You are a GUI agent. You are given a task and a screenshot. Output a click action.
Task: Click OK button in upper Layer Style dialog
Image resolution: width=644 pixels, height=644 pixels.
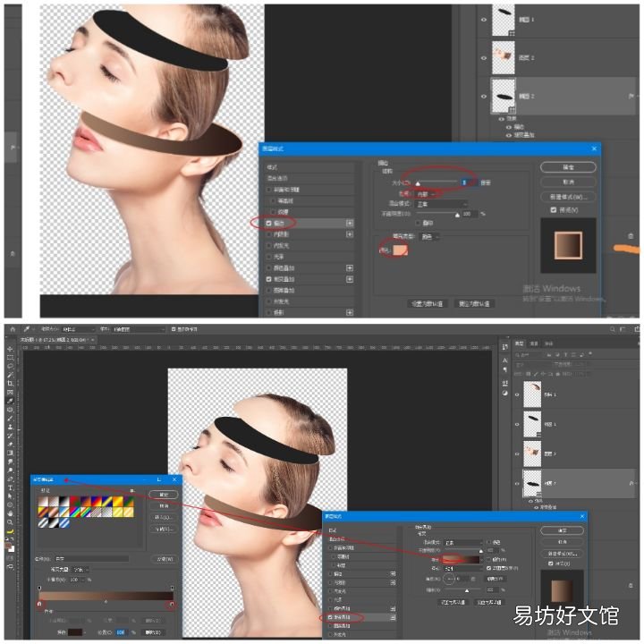(568, 167)
